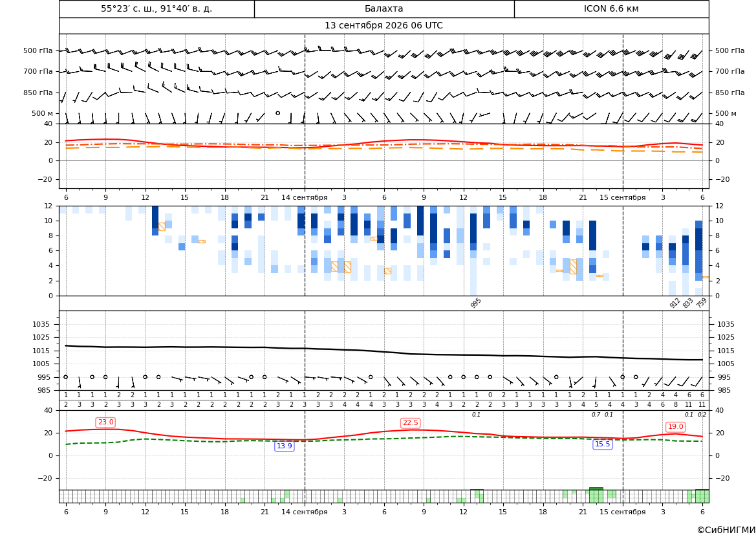Click the calm wind circle at 500 м level

277,113
